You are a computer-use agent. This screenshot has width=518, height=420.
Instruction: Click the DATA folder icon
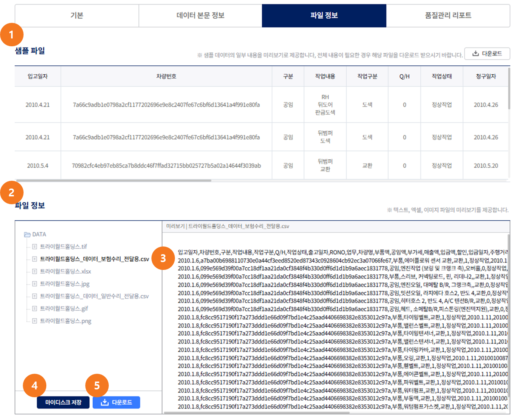tap(27, 234)
